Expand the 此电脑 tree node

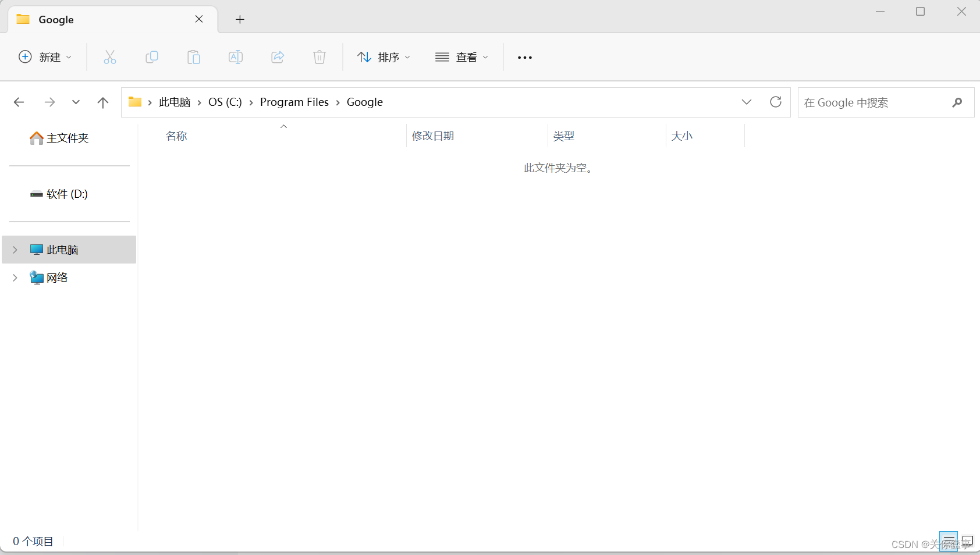click(x=15, y=250)
